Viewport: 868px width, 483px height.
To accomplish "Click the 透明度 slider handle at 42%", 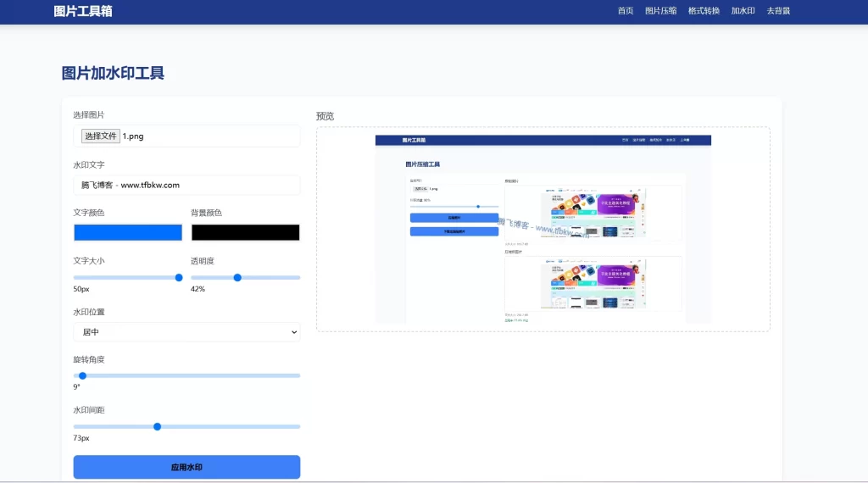I will pyautogui.click(x=237, y=277).
